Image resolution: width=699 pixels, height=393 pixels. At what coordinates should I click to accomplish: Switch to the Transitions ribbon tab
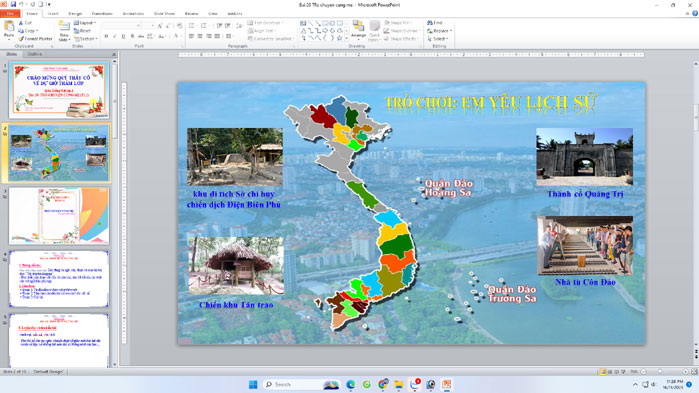[x=102, y=14]
